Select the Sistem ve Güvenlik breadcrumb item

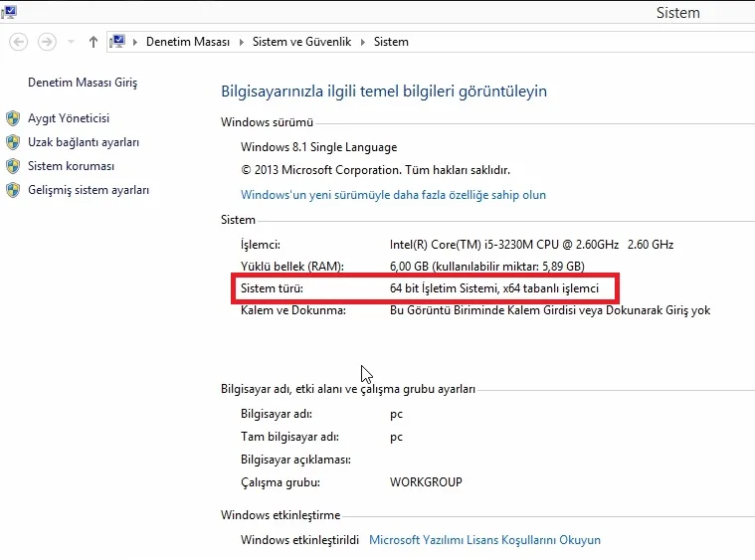301,42
